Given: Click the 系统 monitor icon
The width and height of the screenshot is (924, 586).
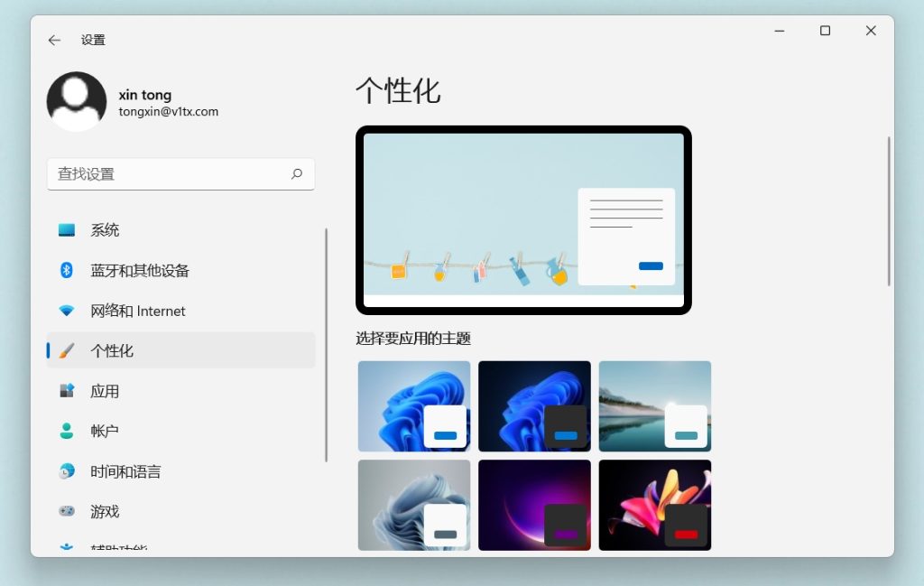Looking at the screenshot, I should coord(67,230).
